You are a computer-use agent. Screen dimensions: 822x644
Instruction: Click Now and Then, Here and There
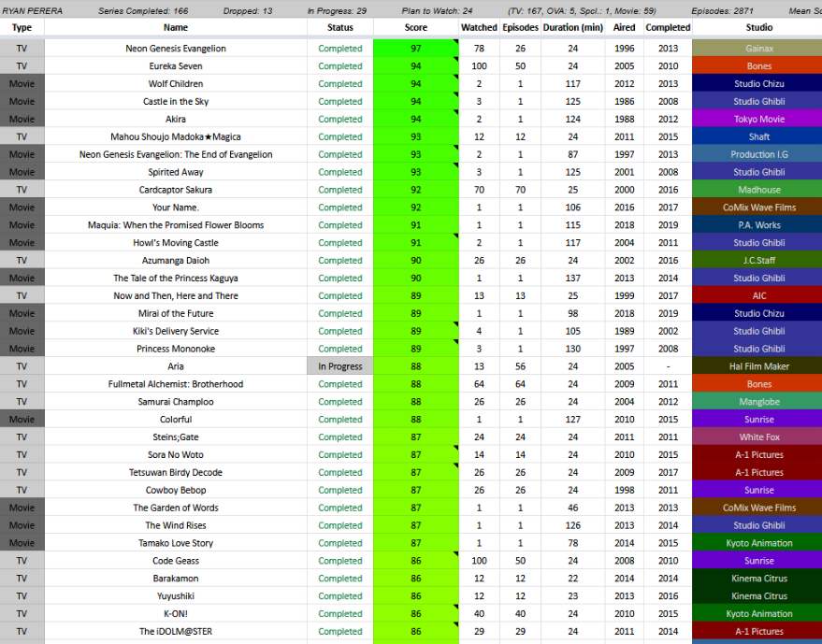tap(176, 296)
